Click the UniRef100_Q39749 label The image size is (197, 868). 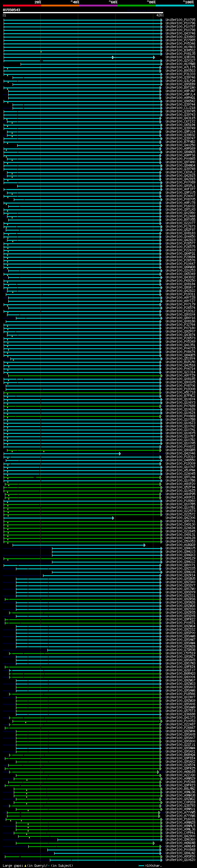[x=180, y=128]
